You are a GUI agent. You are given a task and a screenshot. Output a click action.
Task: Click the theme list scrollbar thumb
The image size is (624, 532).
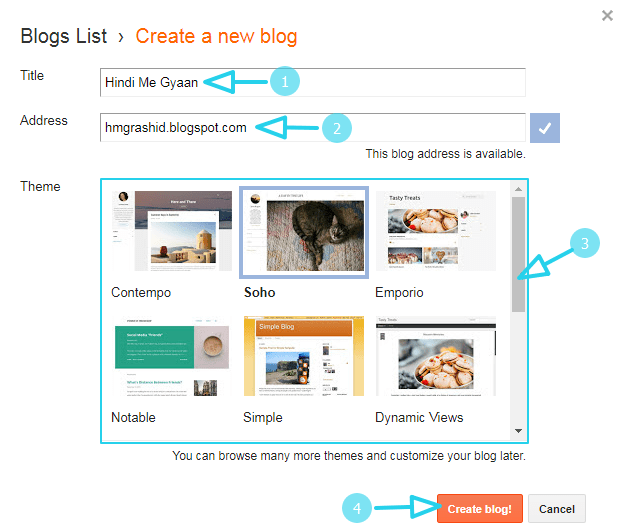click(x=518, y=254)
